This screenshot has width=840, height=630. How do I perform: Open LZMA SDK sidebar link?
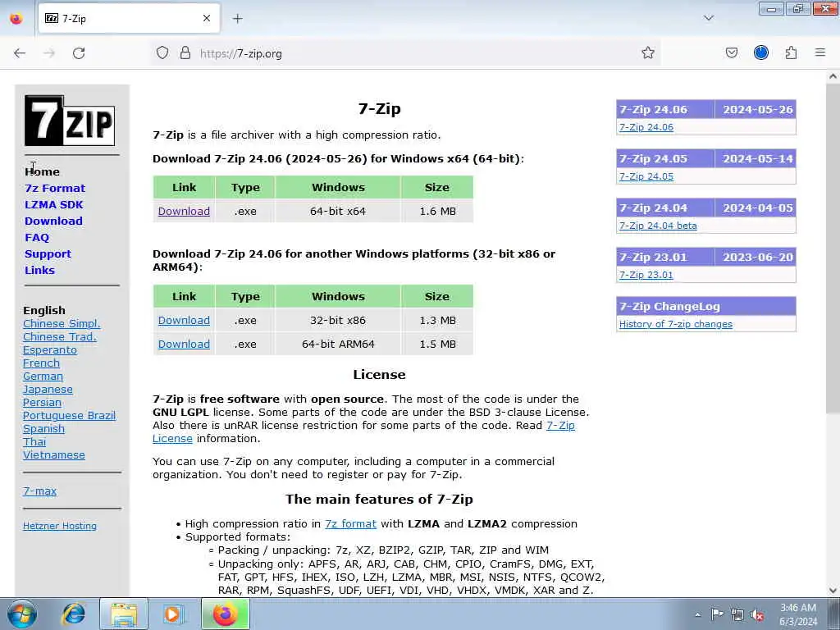53,204
